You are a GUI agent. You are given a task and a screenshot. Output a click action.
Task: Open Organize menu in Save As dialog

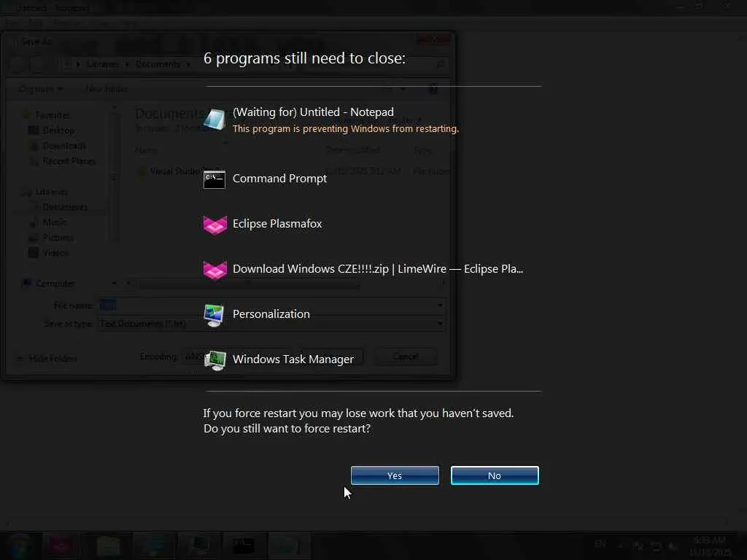coord(40,89)
